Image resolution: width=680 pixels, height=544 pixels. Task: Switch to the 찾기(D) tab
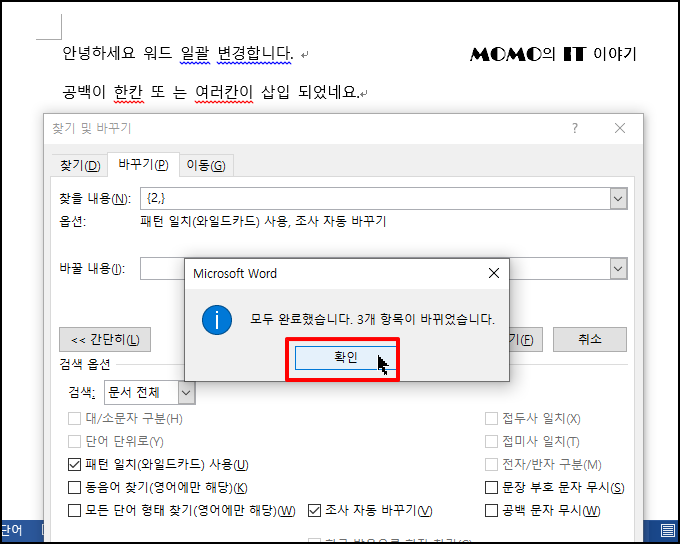point(80,165)
